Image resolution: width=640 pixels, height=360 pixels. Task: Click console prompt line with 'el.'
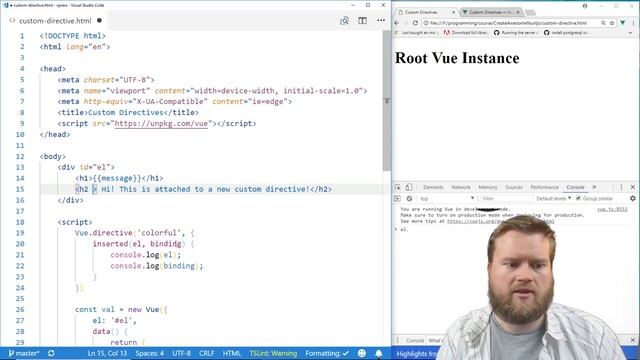coord(441,230)
